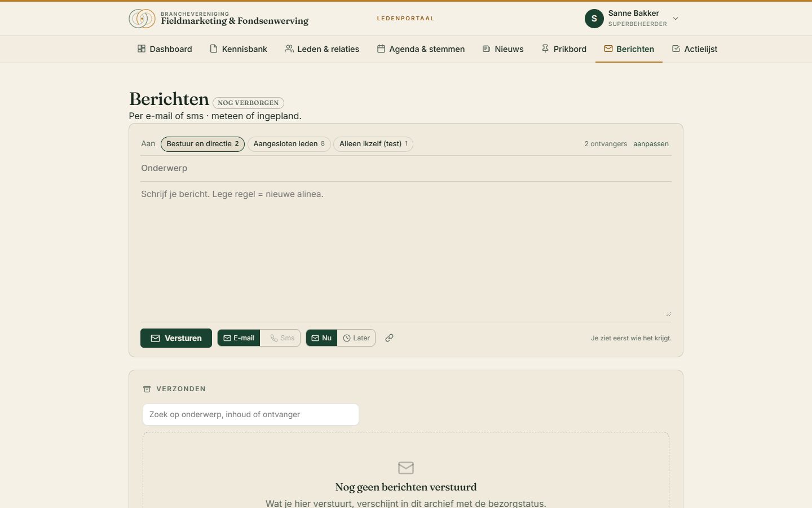Select Later to schedule the message
This screenshot has width=812, height=508.
pos(356,338)
